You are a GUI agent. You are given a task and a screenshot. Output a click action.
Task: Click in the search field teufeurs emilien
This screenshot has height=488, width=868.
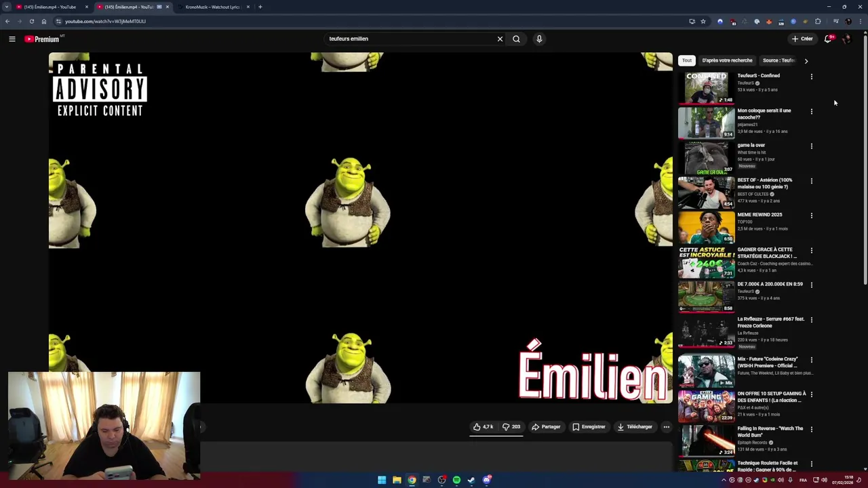[410, 39]
